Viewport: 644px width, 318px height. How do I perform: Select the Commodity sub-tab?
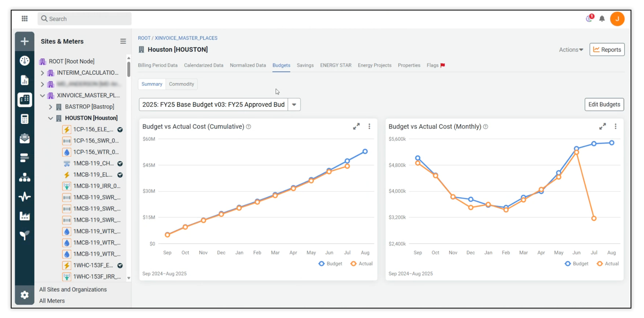coord(181,84)
